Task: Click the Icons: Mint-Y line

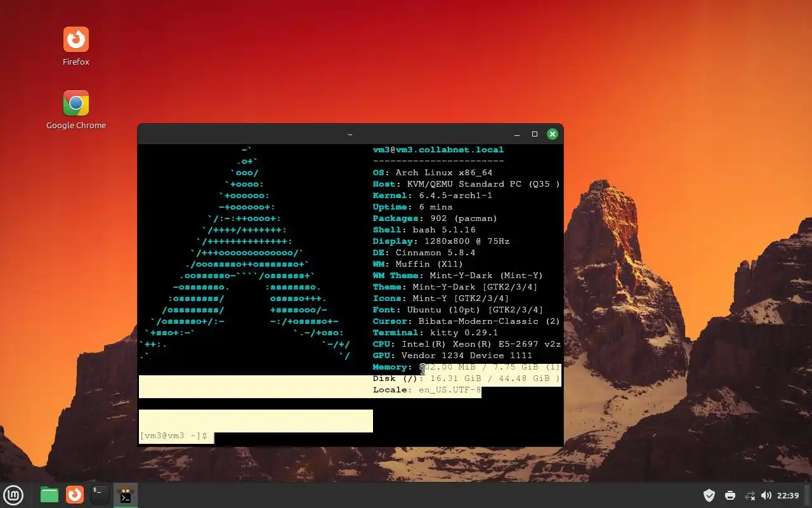Action: coord(441,298)
